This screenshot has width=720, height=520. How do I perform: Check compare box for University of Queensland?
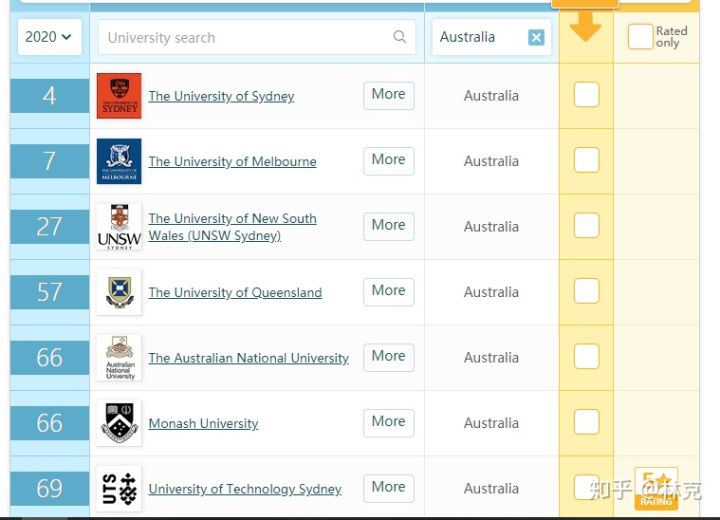click(x=586, y=291)
